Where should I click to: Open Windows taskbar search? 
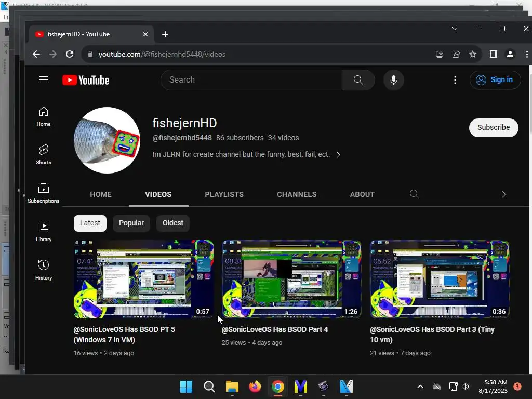(209, 387)
